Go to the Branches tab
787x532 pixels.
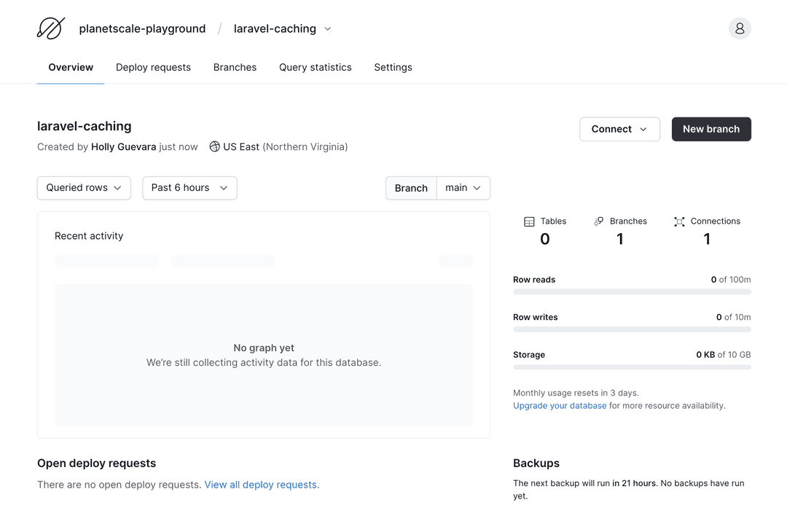point(235,67)
